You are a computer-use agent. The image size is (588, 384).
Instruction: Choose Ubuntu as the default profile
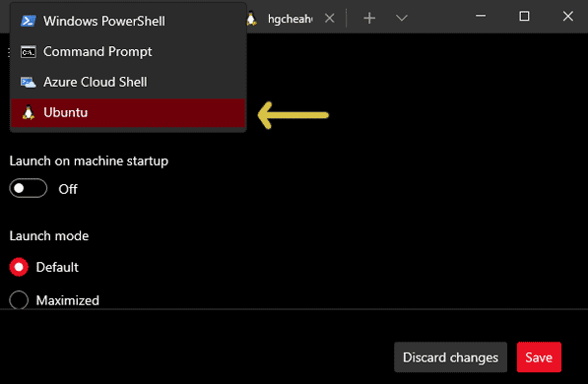(128, 113)
